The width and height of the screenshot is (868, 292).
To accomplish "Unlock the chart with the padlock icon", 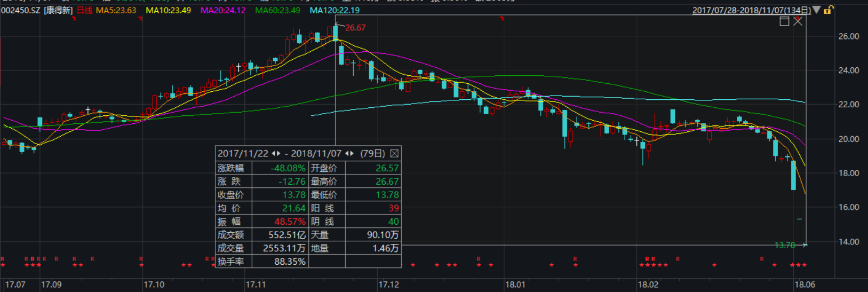I will point(828,10).
